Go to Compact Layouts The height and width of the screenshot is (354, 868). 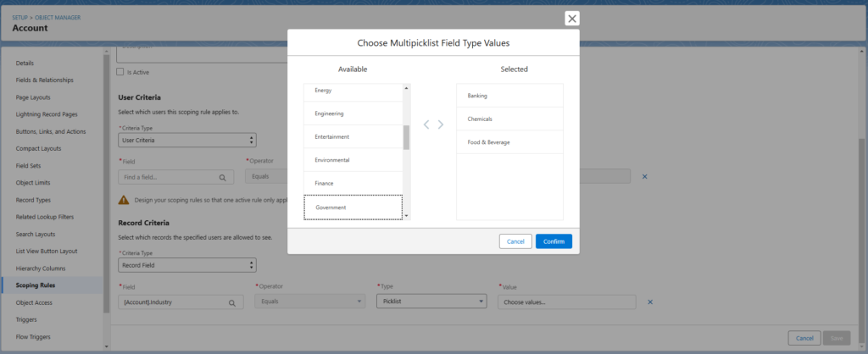pos(38,149)
